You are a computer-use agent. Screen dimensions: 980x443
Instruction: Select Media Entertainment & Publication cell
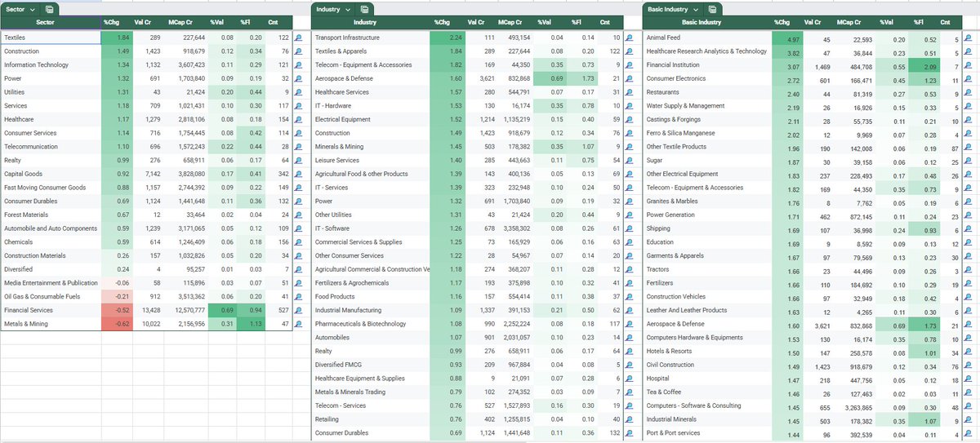tap(51, 283)
